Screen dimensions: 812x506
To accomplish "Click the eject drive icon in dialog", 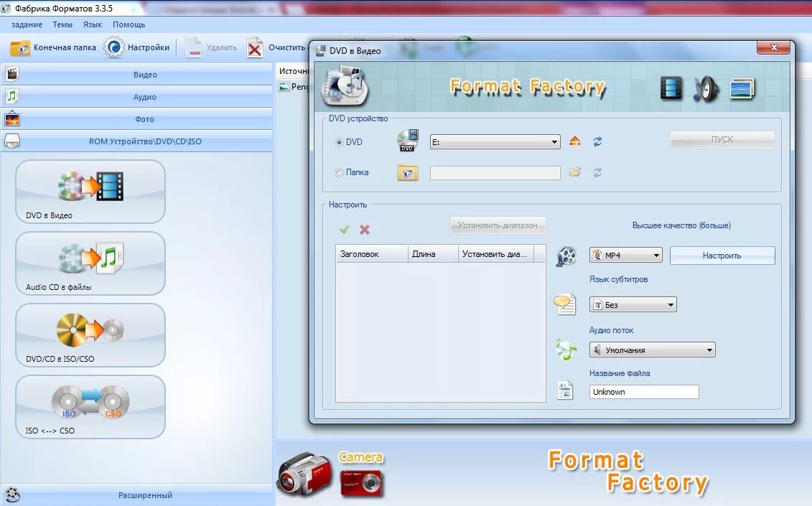I will point(575,141).
